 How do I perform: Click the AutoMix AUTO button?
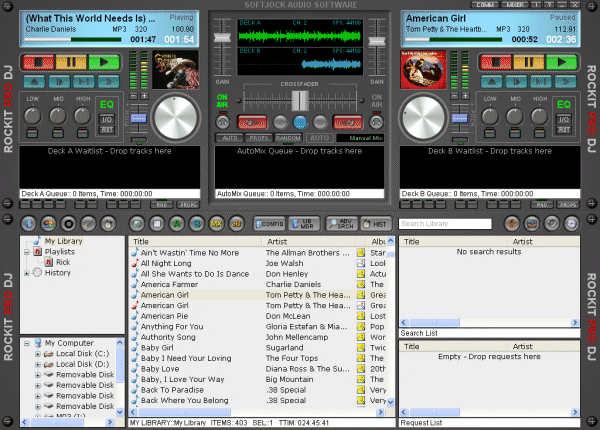(x=230, y=138)
